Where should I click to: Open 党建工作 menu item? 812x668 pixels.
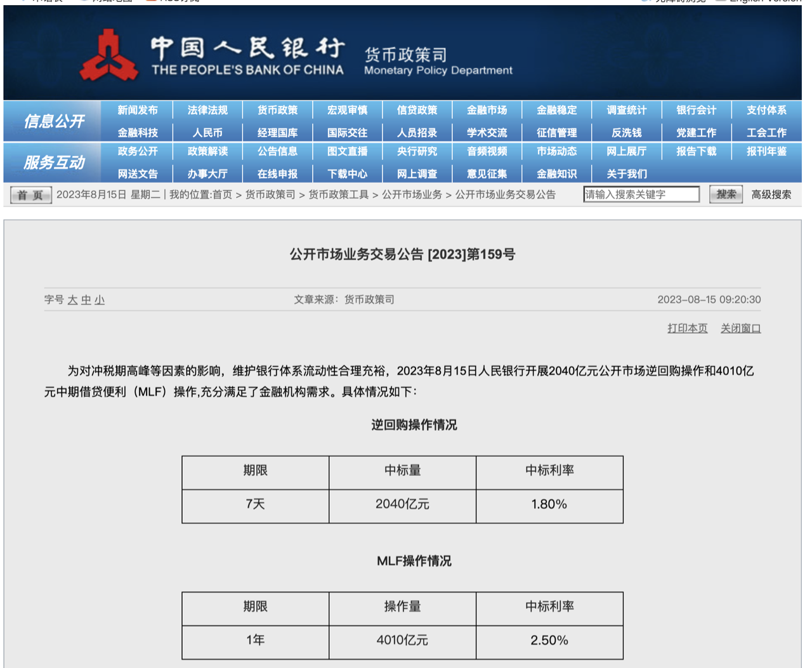pyautogui.click(x=696, y=133)
